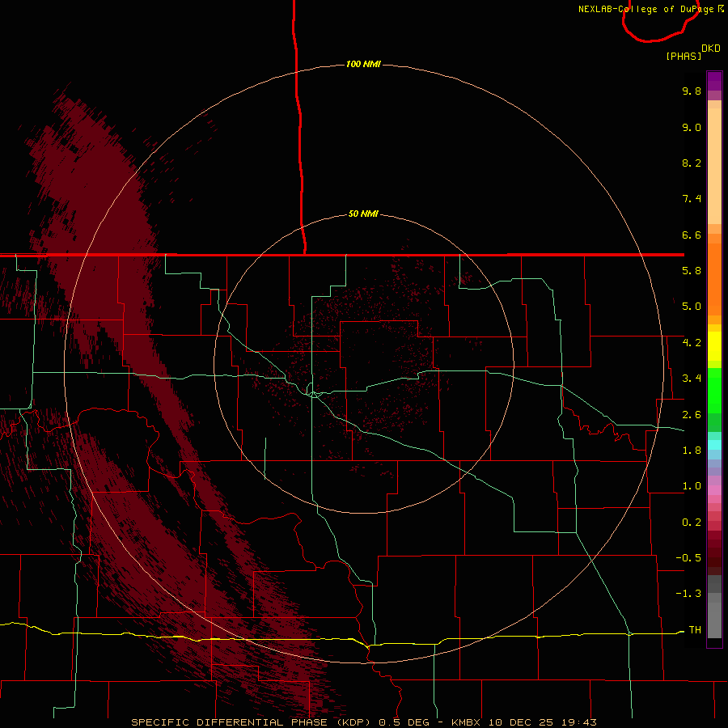Click the 5.0 scale value

[692, 307]
